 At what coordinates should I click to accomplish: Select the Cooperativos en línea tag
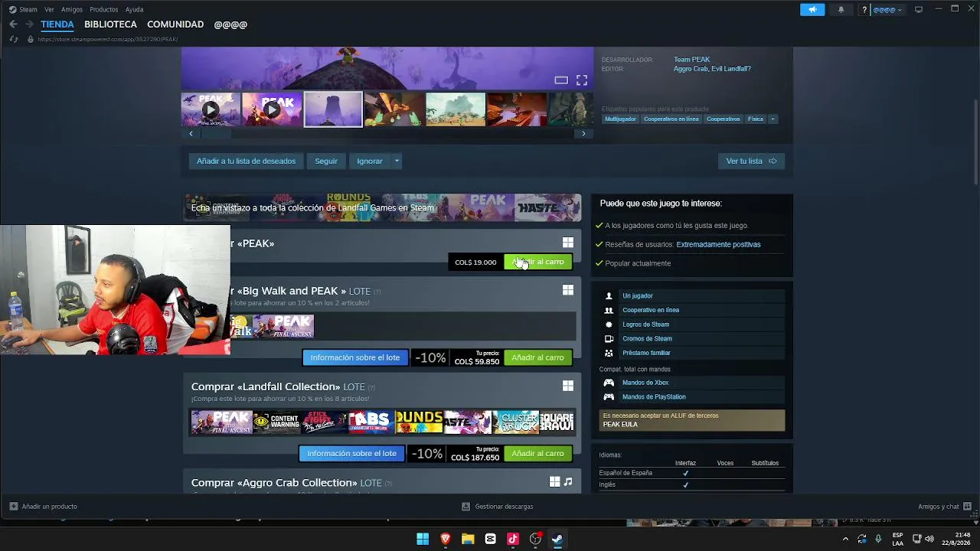671,119
